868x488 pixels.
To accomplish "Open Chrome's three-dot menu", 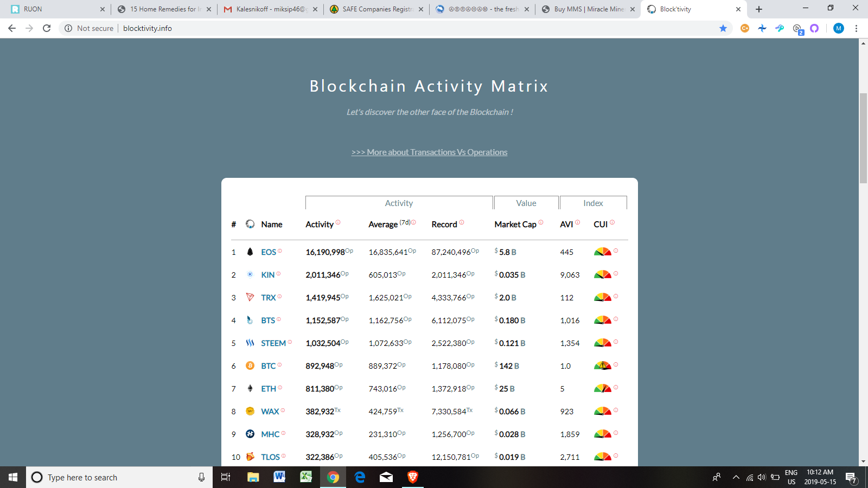I will pos(856,28).
